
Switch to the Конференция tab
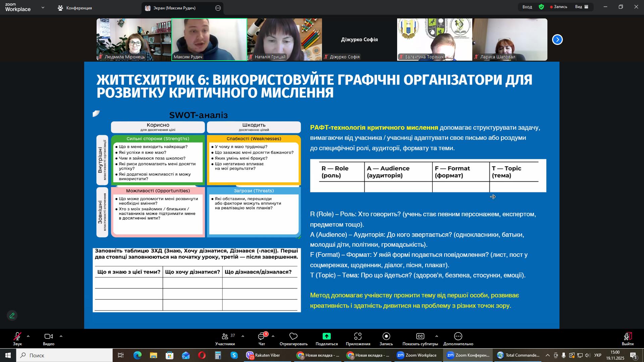[x=75, y=8]
